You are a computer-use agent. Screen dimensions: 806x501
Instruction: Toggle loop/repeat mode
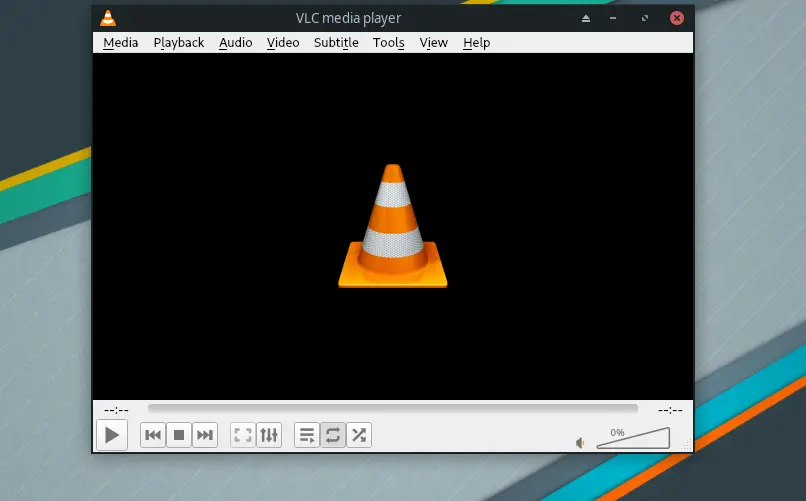coord(333,435)
